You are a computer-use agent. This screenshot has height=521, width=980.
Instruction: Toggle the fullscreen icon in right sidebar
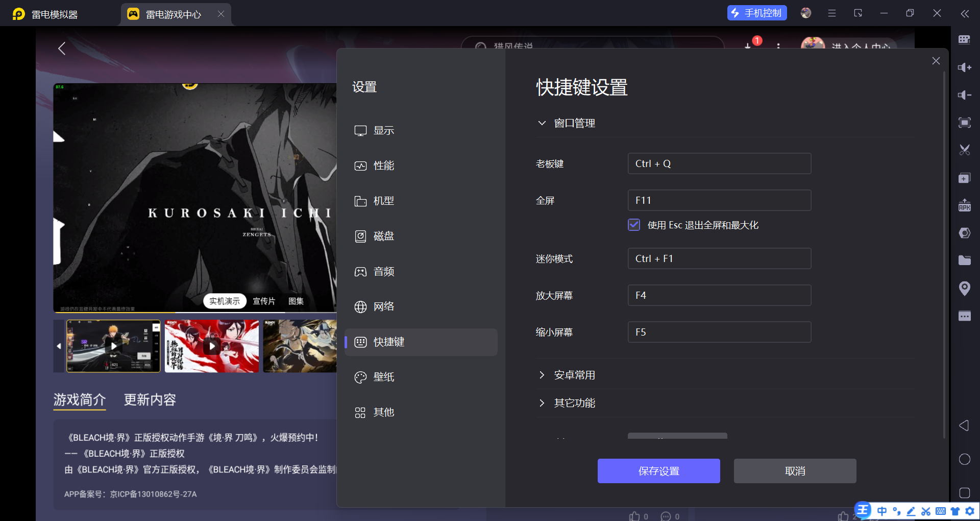click(x=964, y=123)
